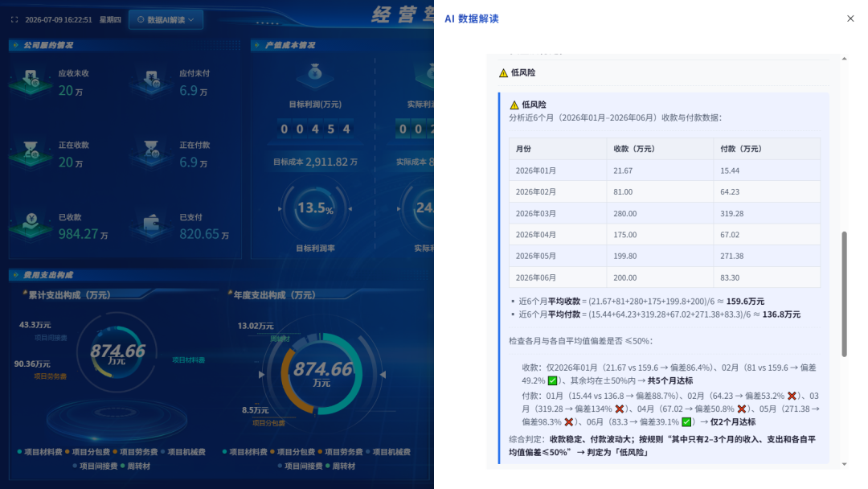Image resolution: width=868 pixels, height=489 pixels.
Task: Click the 公司履约情况 section arrow icon
Action: pyautogui.click(x=15, y=45)
